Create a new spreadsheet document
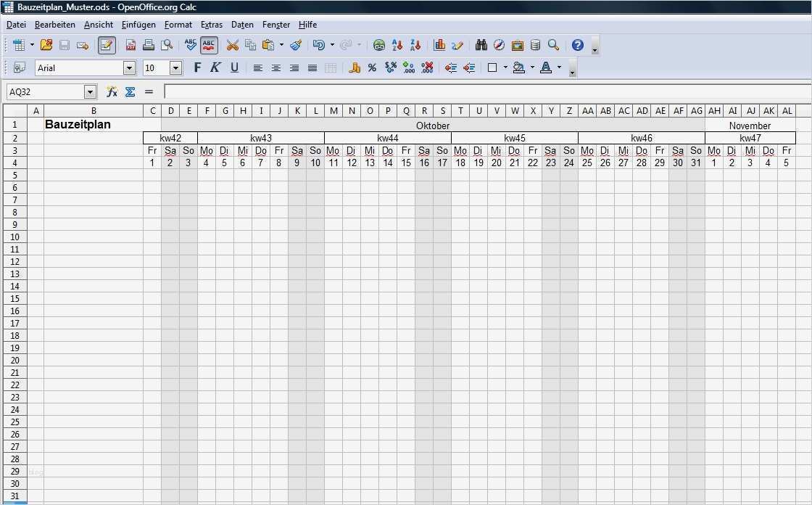Image resolution: width=812 pixels, height=505 pixels. point(19,45)
